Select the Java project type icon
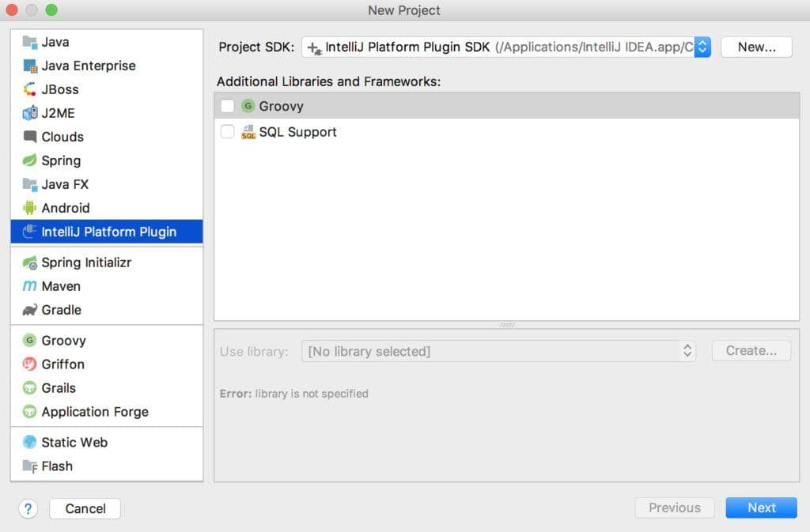The height and width of the screenshot is (532, 810). 29,42
